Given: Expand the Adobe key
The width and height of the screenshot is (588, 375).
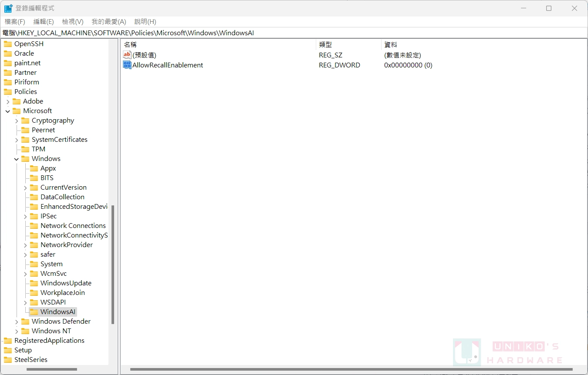Looking at the screenshot, I should [x=8, y=101].
